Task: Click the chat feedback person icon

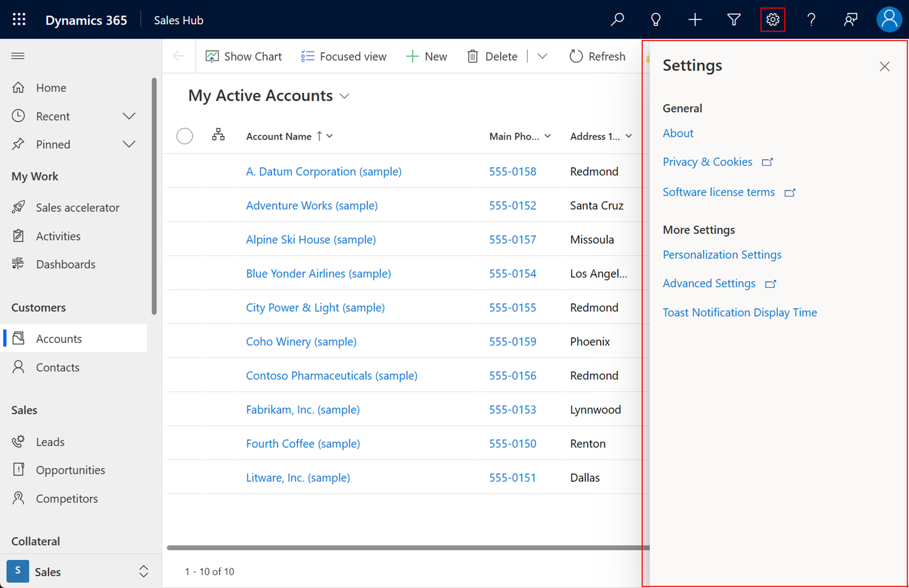Action: pos(851,19)
